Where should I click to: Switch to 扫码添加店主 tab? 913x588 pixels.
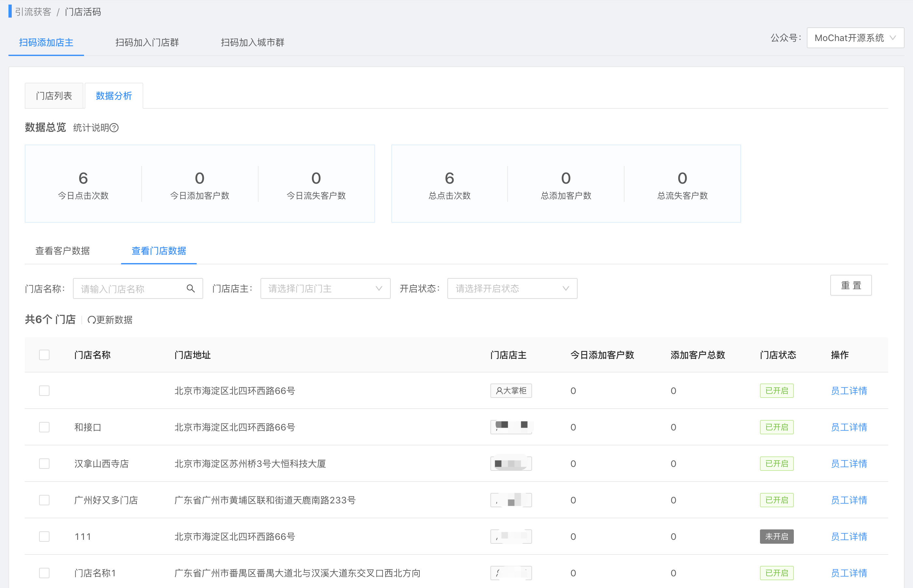tap(46, 42)
